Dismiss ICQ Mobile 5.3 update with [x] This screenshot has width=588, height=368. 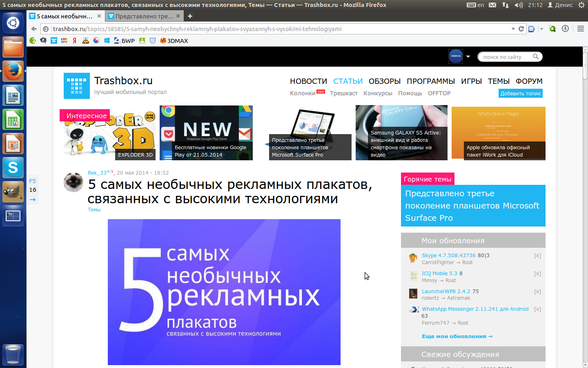click(537, 274)
